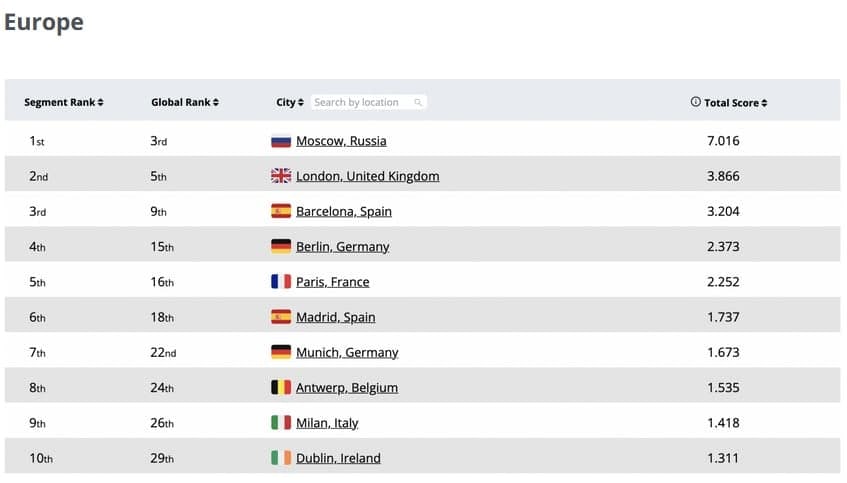This screenshot has height=483, width=847.
Task: Open the Barcelona, Spain link
Action: tap(344, 211)
